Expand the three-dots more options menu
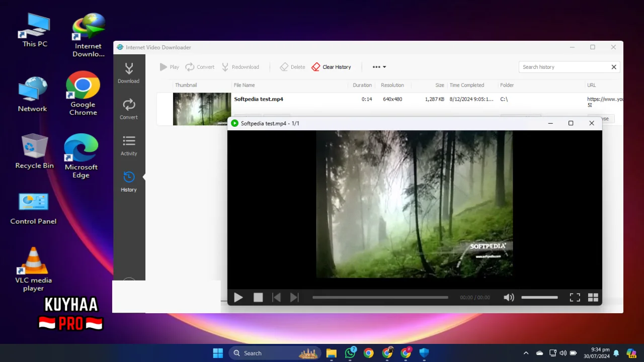Viewport: 644px width, 362px height. (379, 67)
